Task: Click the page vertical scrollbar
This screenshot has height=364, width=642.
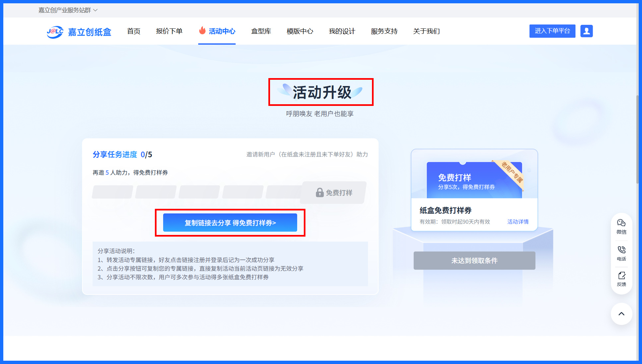Action: click(637, 139)
